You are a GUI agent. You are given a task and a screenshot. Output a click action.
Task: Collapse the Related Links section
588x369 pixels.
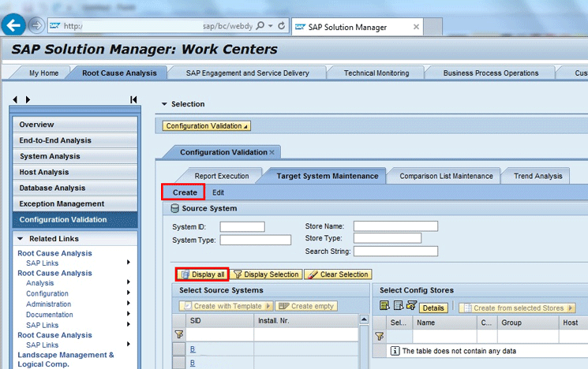click(x=21, y=239)
